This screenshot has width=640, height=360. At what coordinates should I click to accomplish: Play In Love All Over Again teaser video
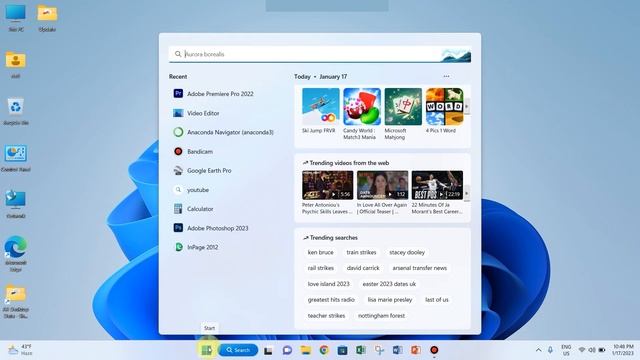382,193
